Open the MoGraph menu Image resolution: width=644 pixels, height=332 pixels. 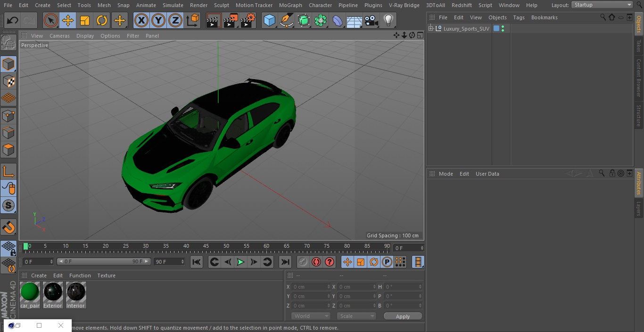pyautogui.click(x=290, y=5)
